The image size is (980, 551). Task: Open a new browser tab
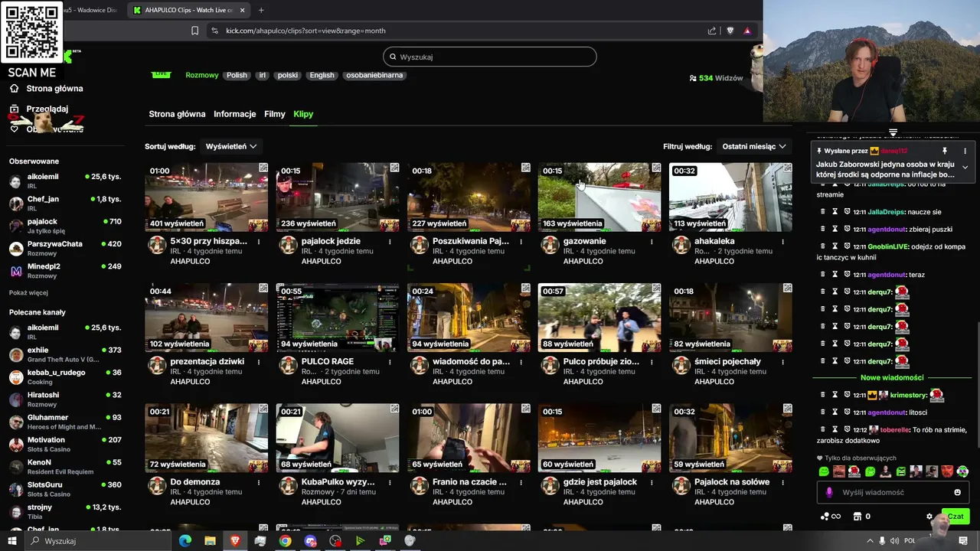coord(261,10)
